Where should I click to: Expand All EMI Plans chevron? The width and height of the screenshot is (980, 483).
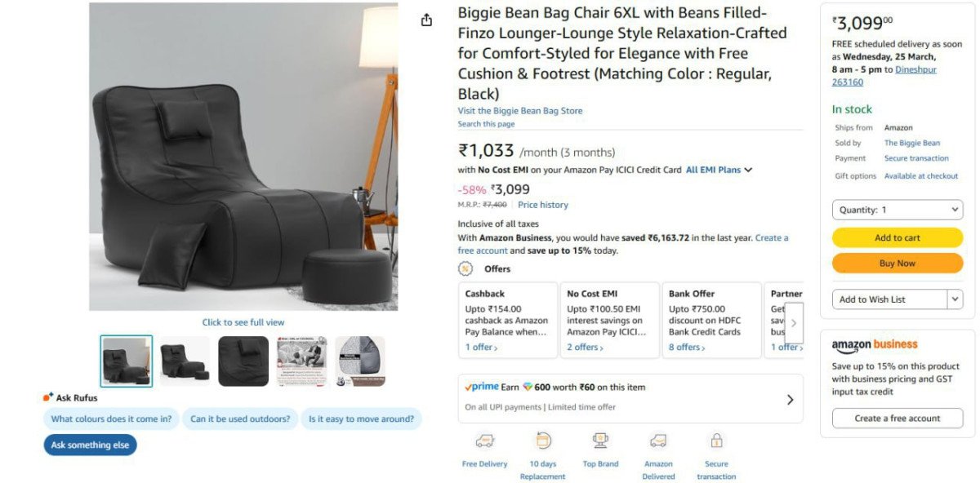tap(748, 170)
